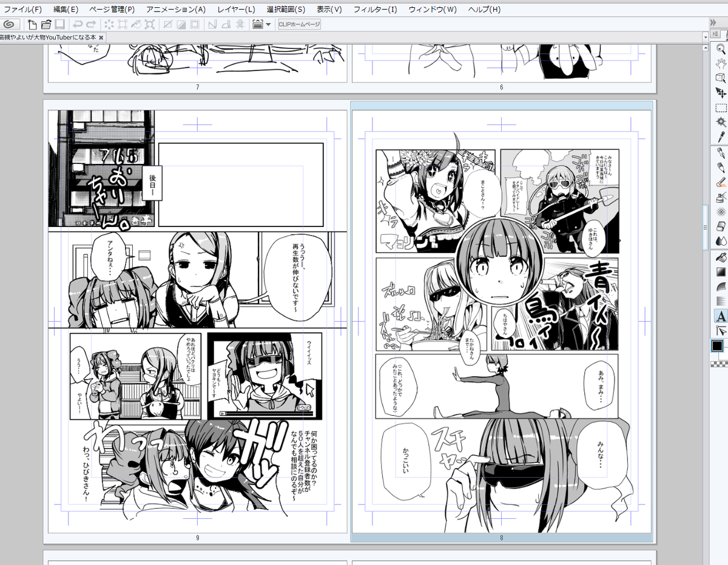Open the ヘルプ(H) menu

484,9
